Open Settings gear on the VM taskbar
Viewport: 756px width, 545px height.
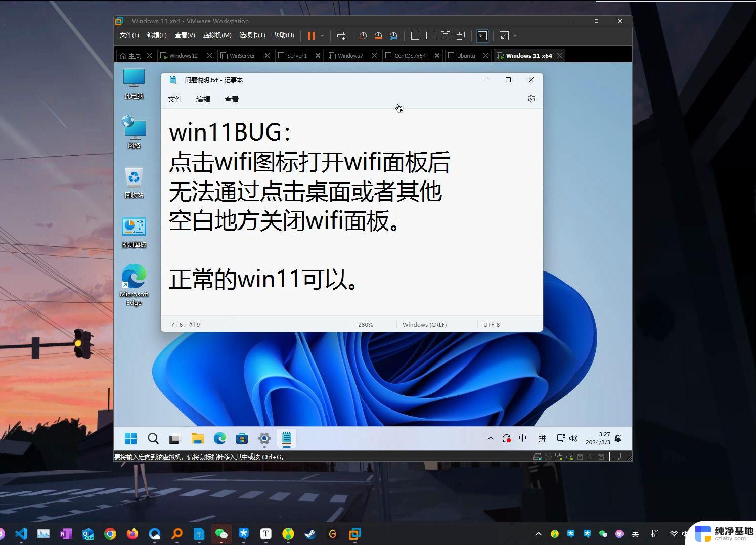(264, 438)
